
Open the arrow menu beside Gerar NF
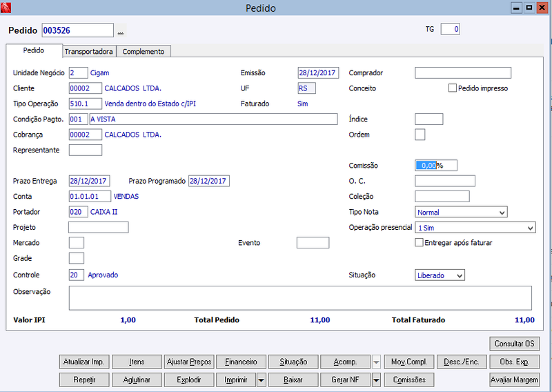pyautogui.click(x=376, y=380)
